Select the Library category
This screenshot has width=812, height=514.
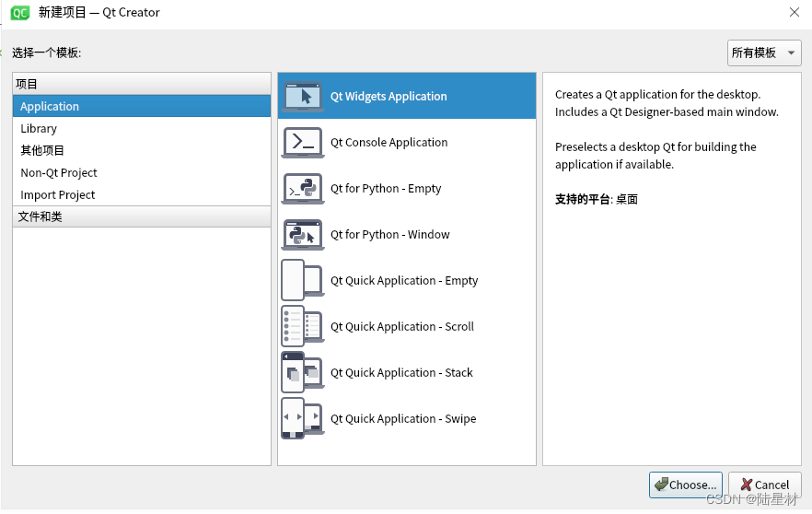point(142,129)
